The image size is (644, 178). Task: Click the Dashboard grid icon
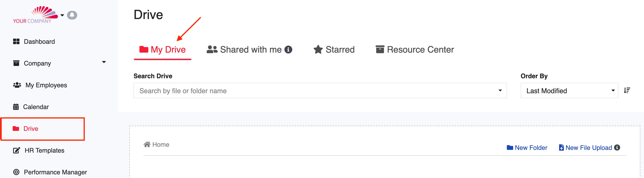pyautogui.click(x=16, y=41)
